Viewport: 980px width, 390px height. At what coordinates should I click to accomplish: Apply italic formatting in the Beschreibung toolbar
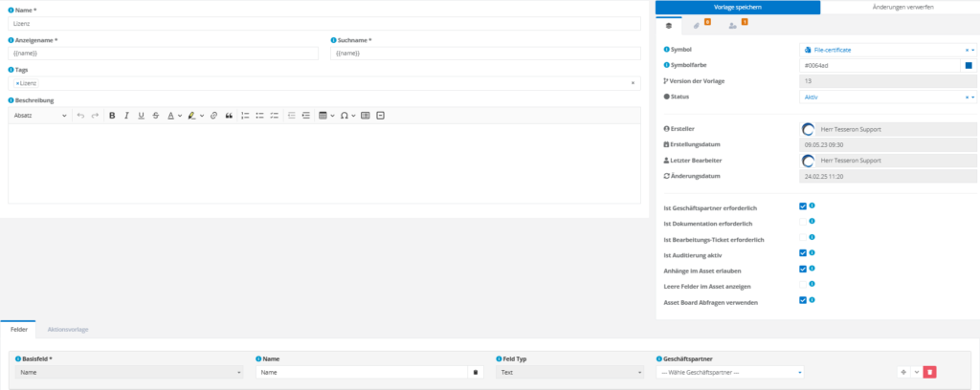pos(126,116)
